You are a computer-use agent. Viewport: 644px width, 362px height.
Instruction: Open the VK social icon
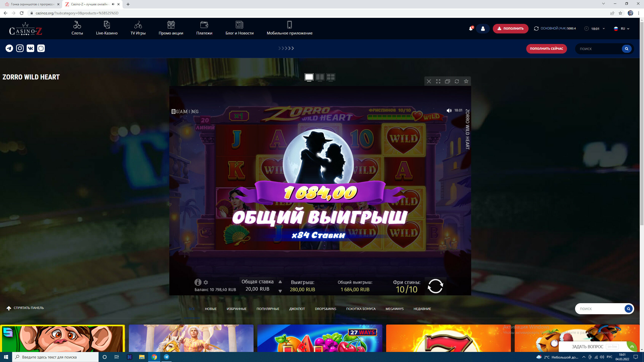click(30, 48)
